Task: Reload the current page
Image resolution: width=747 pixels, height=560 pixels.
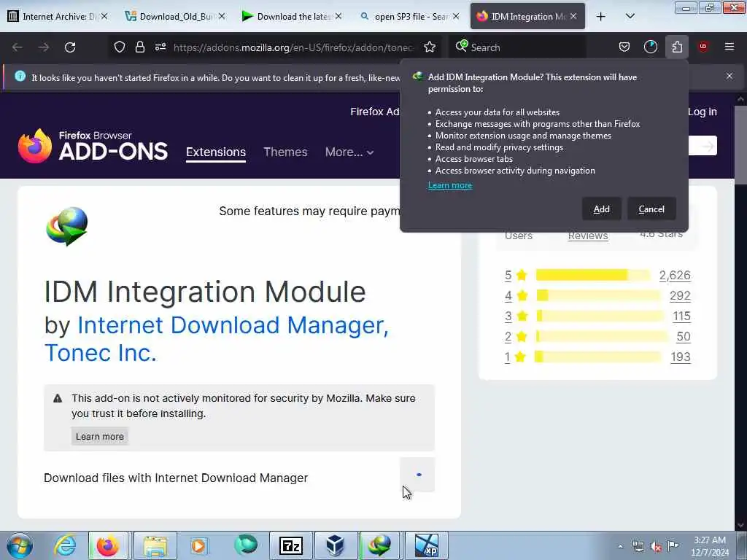Action: point(70,47)
